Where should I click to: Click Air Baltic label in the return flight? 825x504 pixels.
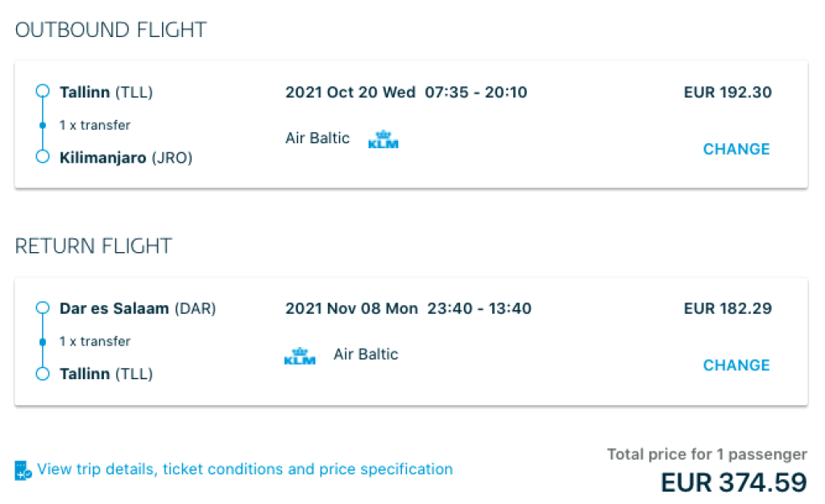coord(366,354)
